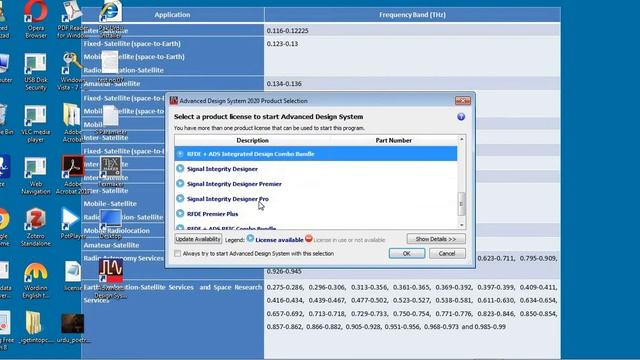The image size is (640, 360).
Task: Open the S-Parameter file on desktop
Action: tap(111, 120)
